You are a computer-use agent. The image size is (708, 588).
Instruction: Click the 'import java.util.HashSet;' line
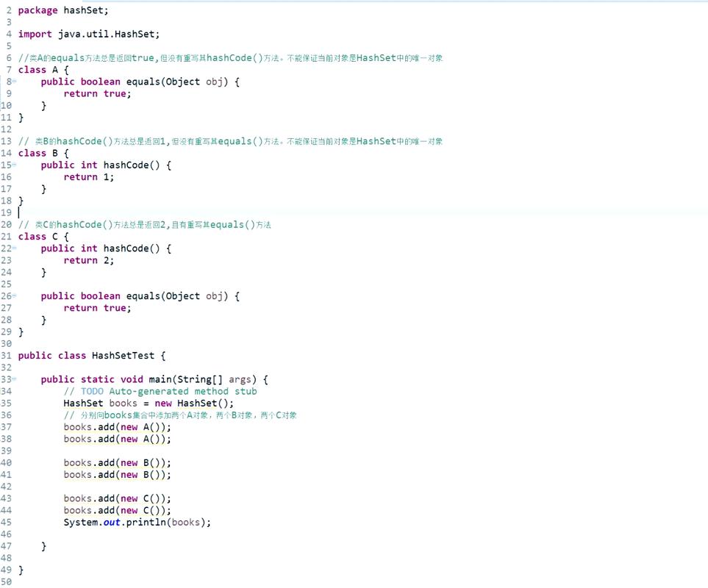coord(88,35)
